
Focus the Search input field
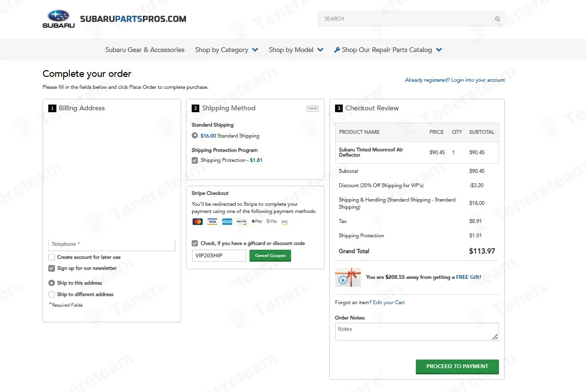(x=406, y=19)
